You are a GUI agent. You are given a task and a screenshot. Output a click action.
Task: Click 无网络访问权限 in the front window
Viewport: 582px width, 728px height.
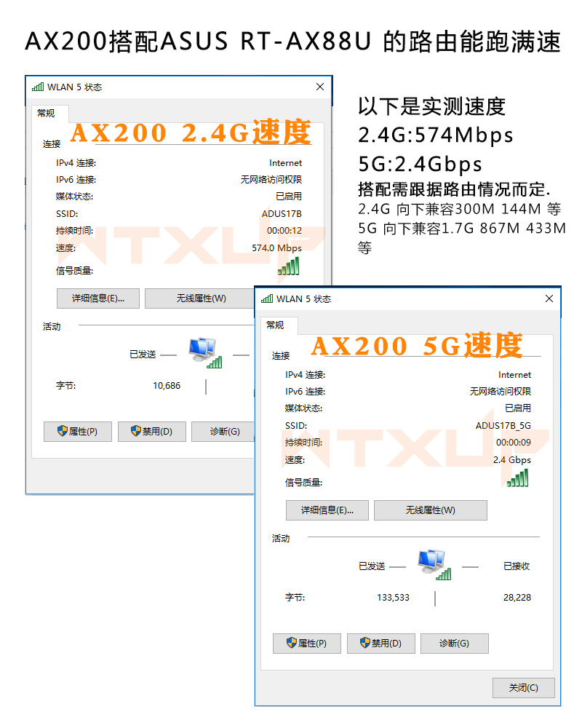pos(501,392)
